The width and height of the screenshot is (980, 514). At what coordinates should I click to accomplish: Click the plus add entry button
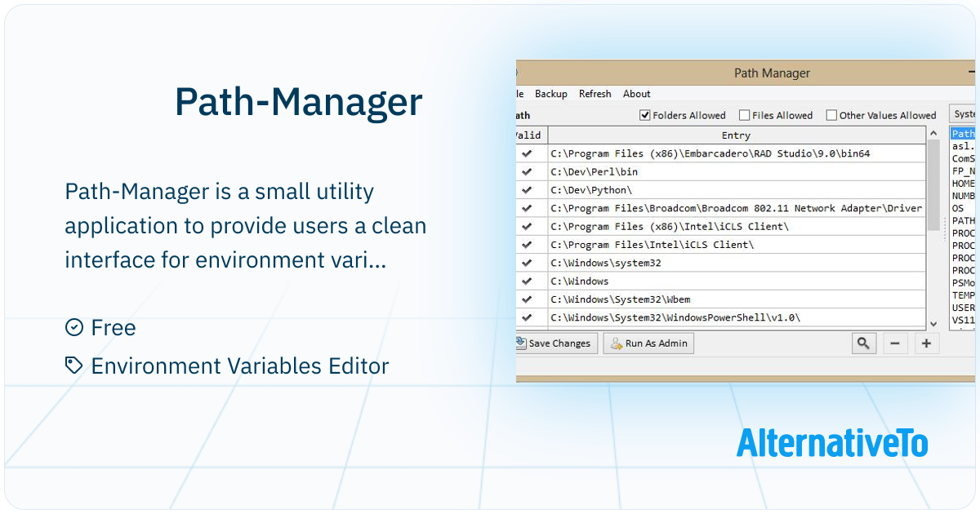(x=926, y=343)
